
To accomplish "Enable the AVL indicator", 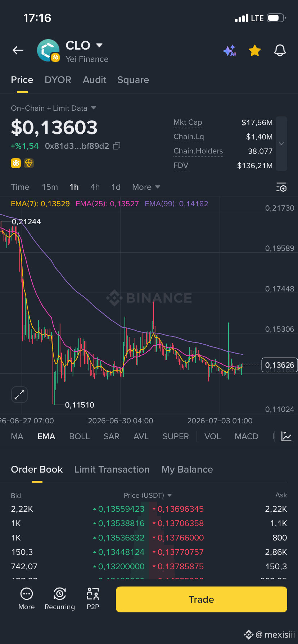I will (x=141, y=436).
